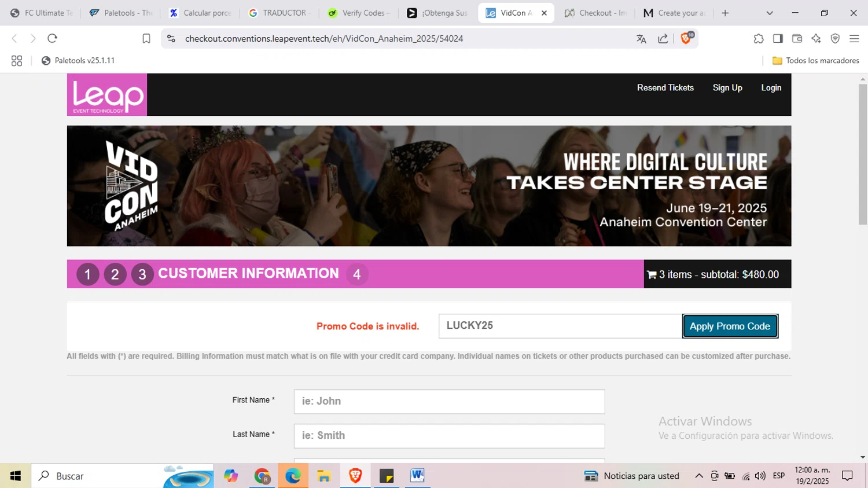This screenshot has height=488, width=868.
Task: Click the VidCon Anaheim banner image
Action: pyautogui.click(x=429, y=186)
